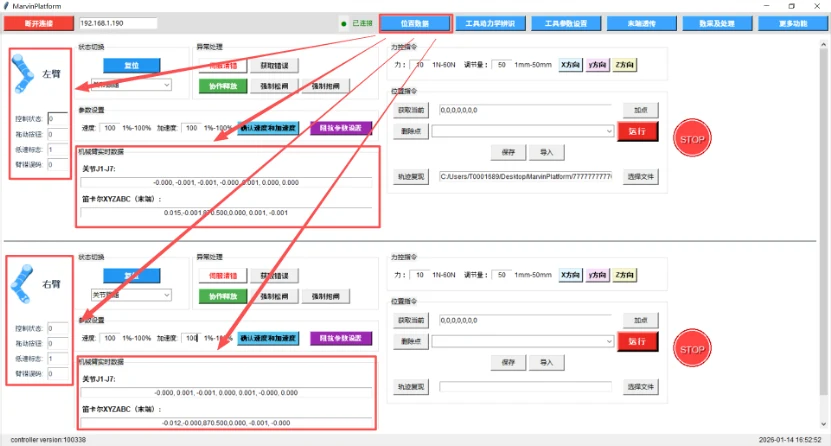Image resolution: width=831 pixels, height=446 pixels.
Task: Click 确认速度和加速度 for the right arm
Action: coord(268,338)
